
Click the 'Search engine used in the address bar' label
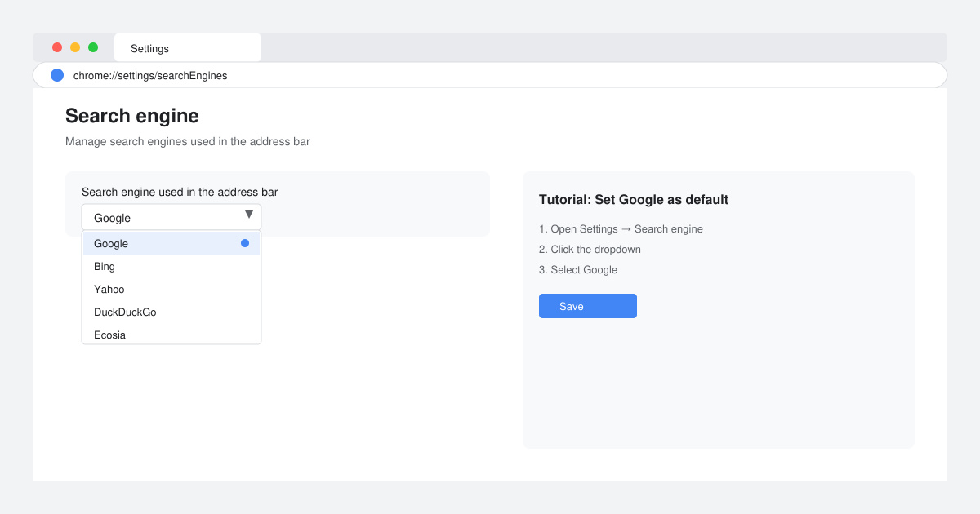pos(180,192)
